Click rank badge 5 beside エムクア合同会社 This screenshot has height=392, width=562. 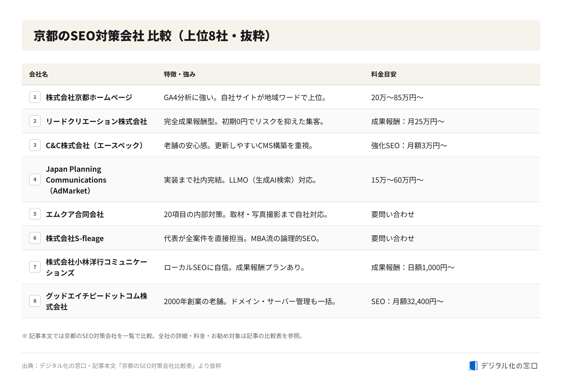[x=35, y=214]
